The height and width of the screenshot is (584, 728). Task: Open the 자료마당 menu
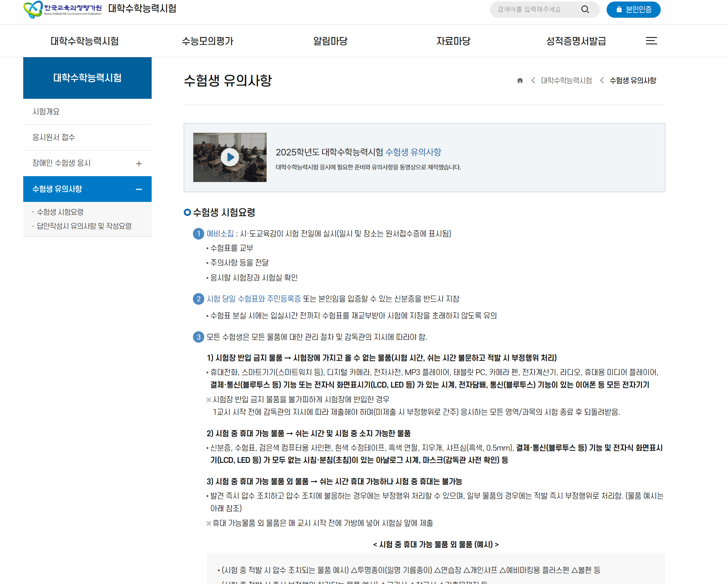click(x=453, y=41)
